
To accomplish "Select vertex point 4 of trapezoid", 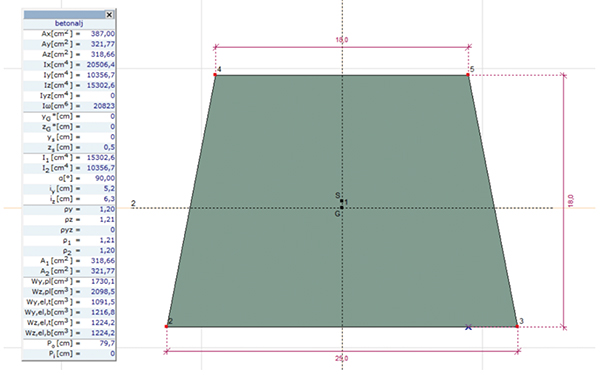I will tap(215, 75).
